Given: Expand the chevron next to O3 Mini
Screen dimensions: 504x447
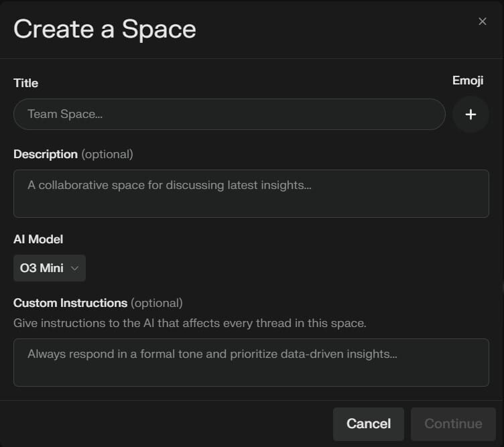Looking at the screenshot, I should pos(74,268).
